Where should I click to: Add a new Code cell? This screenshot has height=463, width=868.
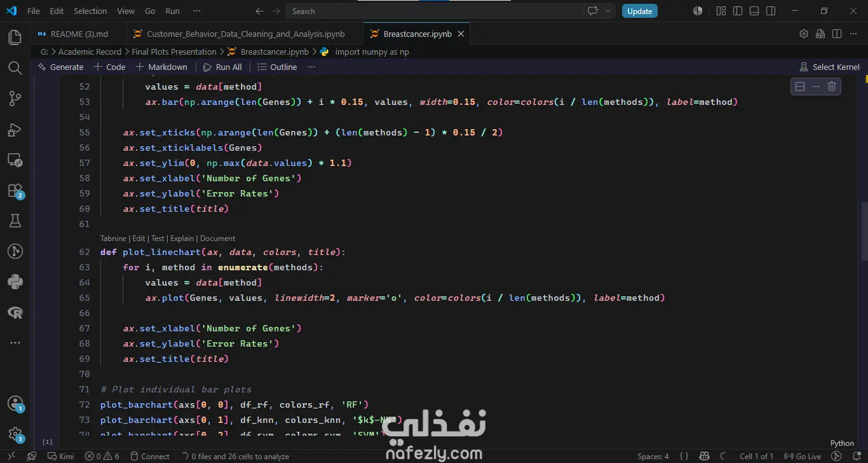pyautogui.click(x=109, y=67)
